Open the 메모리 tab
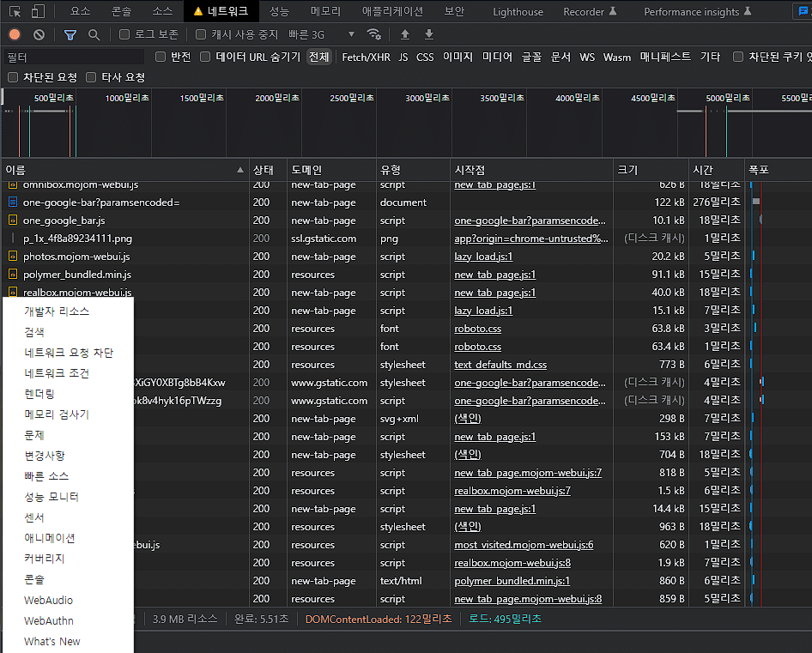This screenshot has width=812, height=653. point(325,11)
